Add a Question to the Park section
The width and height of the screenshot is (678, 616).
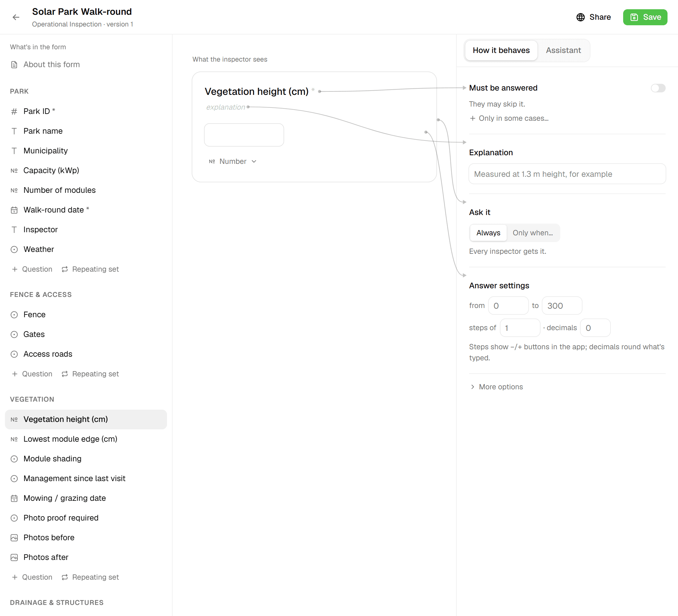pos(32,269)
